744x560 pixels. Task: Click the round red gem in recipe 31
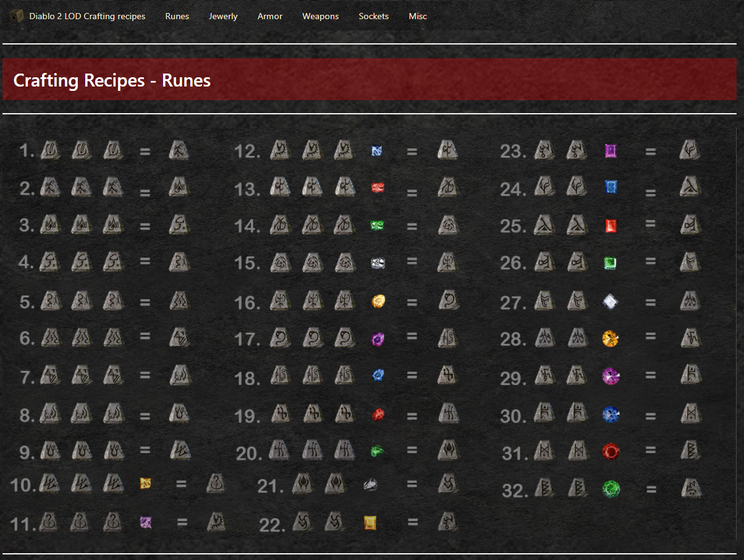(x=611, y=451)
